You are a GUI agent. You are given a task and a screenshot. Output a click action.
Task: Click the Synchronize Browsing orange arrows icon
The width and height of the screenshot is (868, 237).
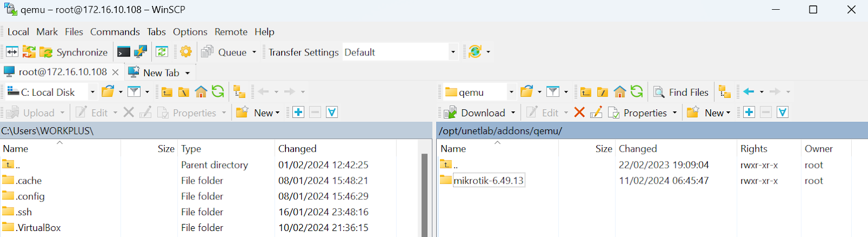pyautogui.click(x=29, y=52)
